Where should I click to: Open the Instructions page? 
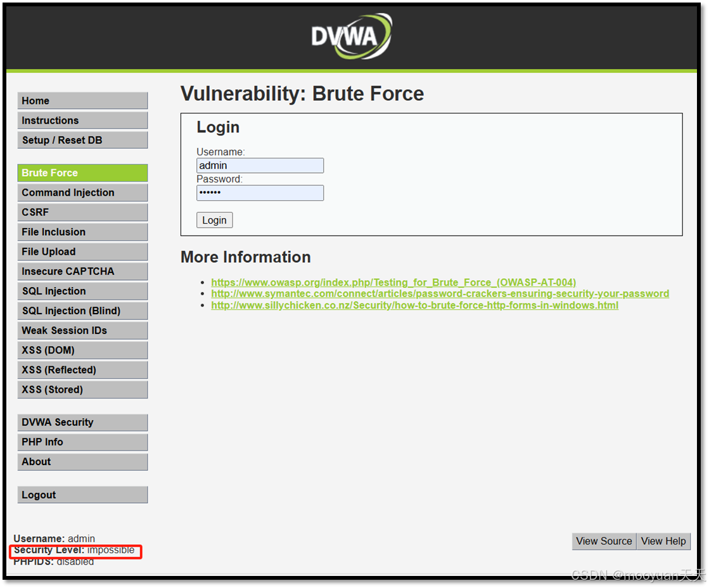pyautogui.click(x=83, y=120)
